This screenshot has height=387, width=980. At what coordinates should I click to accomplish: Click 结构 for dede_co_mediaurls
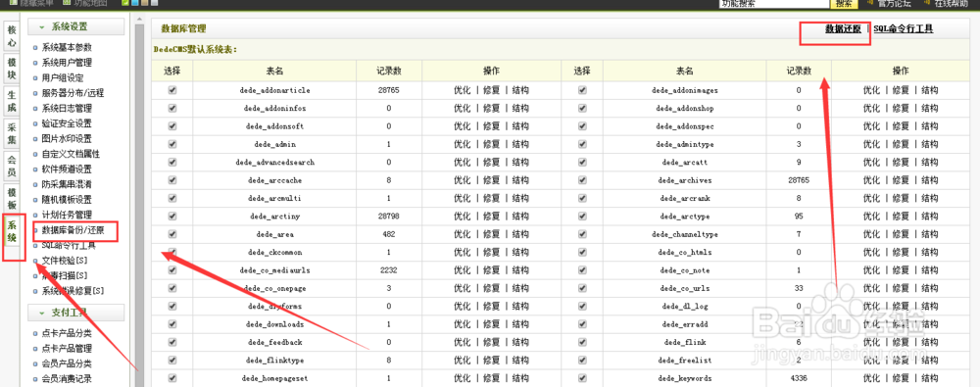(520, 270)
